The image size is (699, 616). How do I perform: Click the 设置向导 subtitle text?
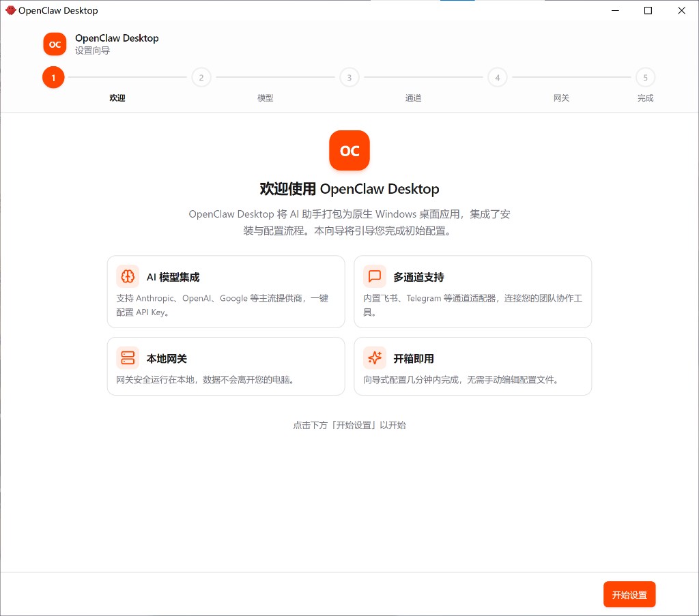tap(92, 50)
